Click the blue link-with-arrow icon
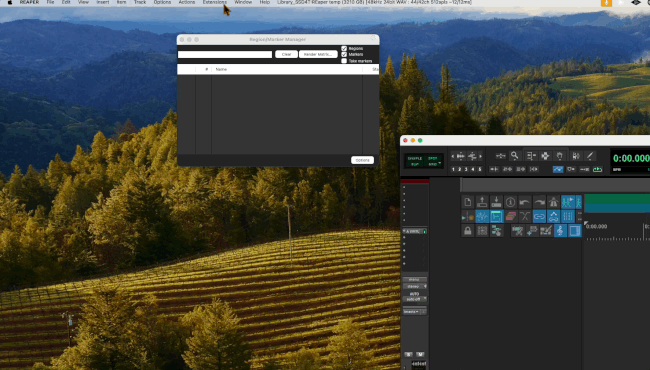The height and width of the screenshot is (370, 650). click(x=553, y=216)
